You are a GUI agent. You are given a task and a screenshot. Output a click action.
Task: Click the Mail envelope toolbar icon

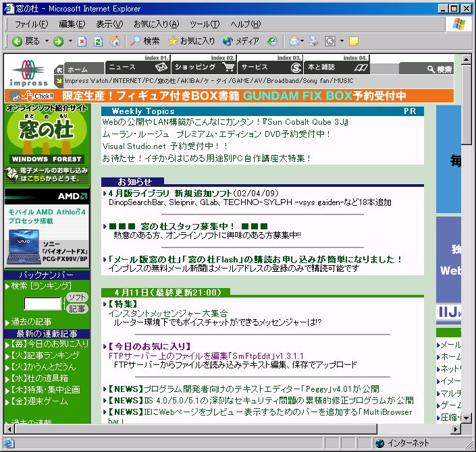point(294,41)
